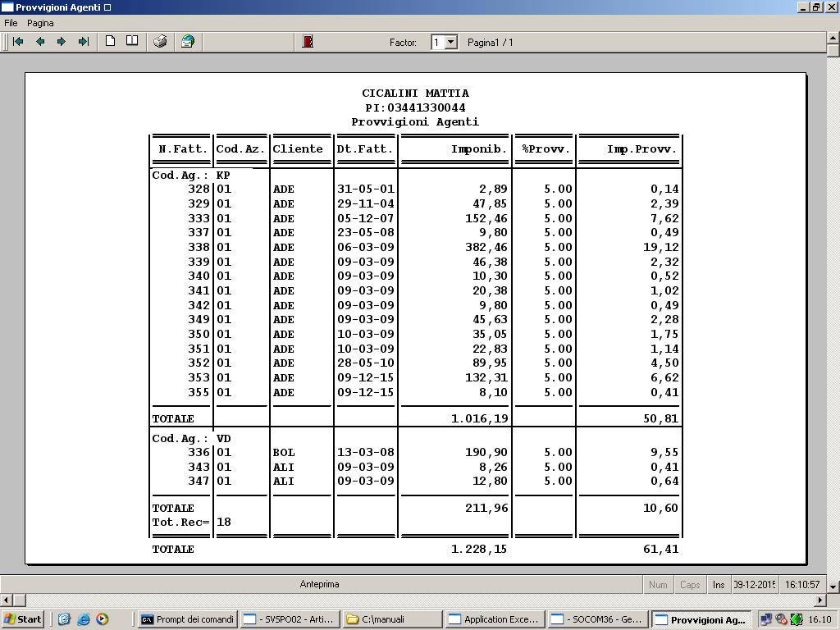The width and height of the screenshot is (840, 630).
Task: Click the Tot.Rec= record count label
Action: pos(180,522)
